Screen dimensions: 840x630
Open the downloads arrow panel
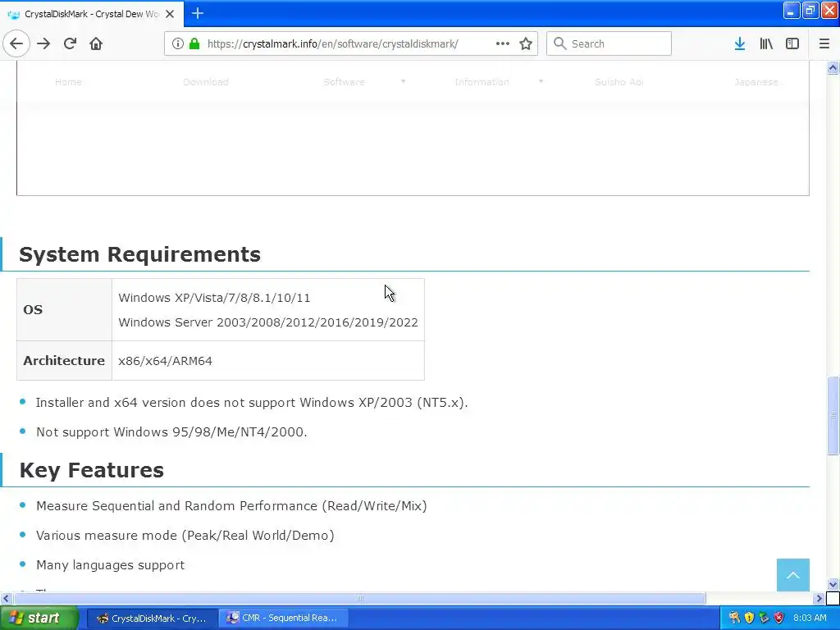tap(740, 43)
